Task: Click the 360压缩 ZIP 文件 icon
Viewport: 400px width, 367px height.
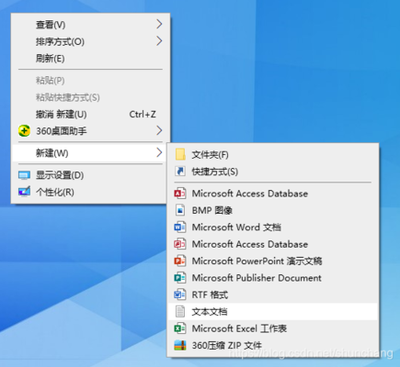Action: click(180, 345)
